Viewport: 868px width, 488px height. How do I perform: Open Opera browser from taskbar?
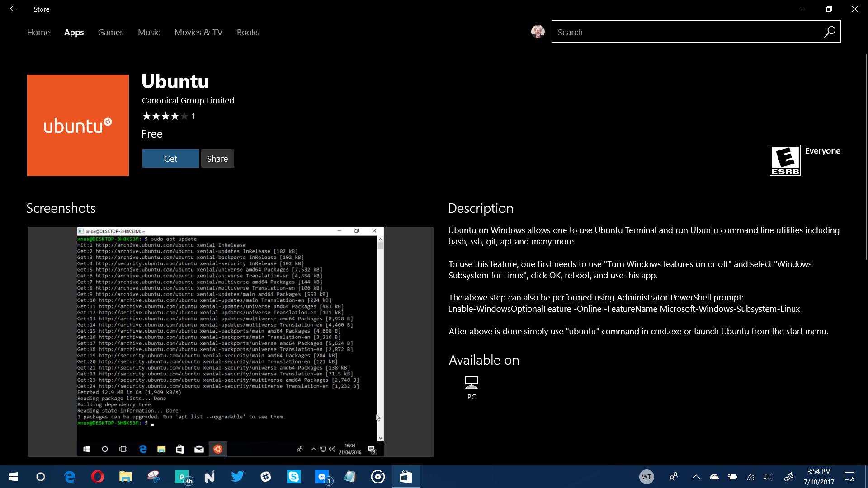[97, 476]
